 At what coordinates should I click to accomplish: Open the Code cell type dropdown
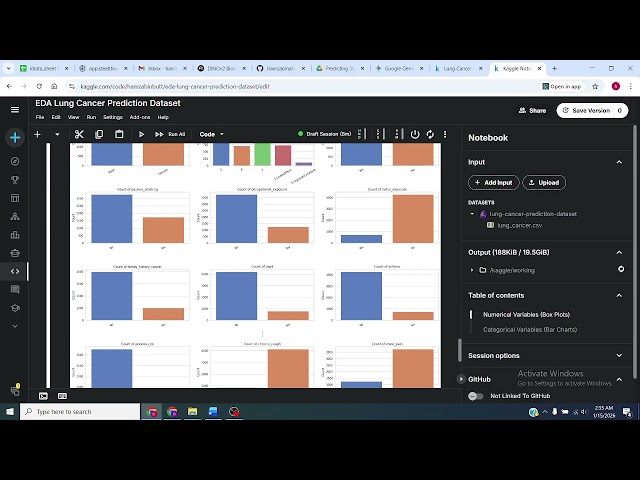[x=211, y=134]
